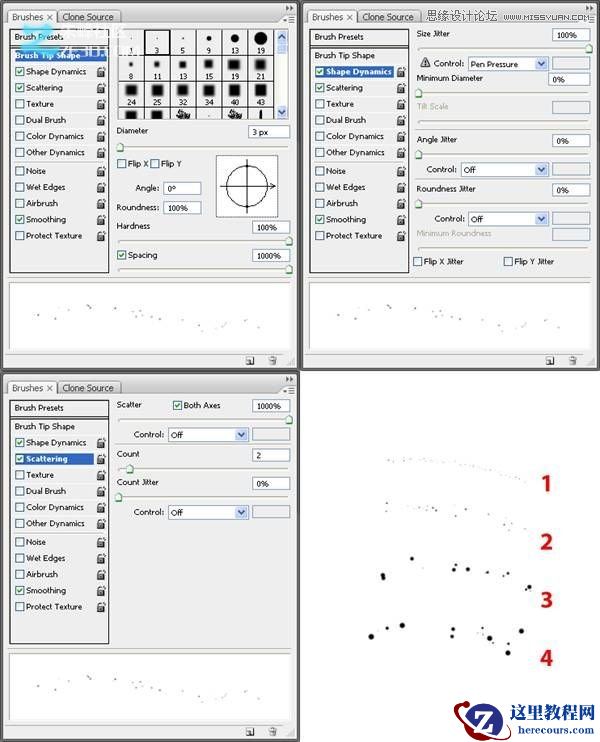Click pen pressure warning triangle icon
The width and height of the screenshot is (600, 742).
[425, 62]
